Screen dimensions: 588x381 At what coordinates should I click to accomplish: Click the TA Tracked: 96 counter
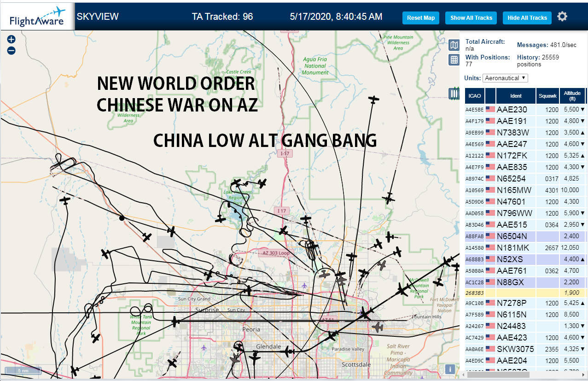[222, 17]
